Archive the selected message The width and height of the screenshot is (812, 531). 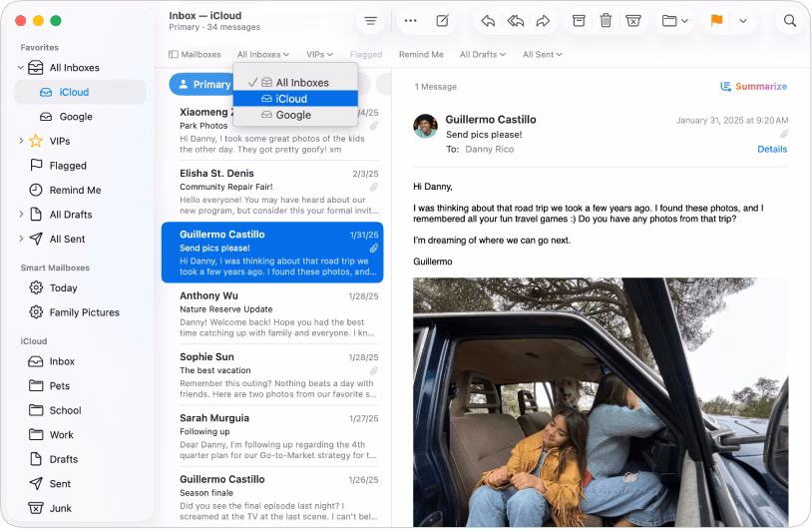click(579, 21)
